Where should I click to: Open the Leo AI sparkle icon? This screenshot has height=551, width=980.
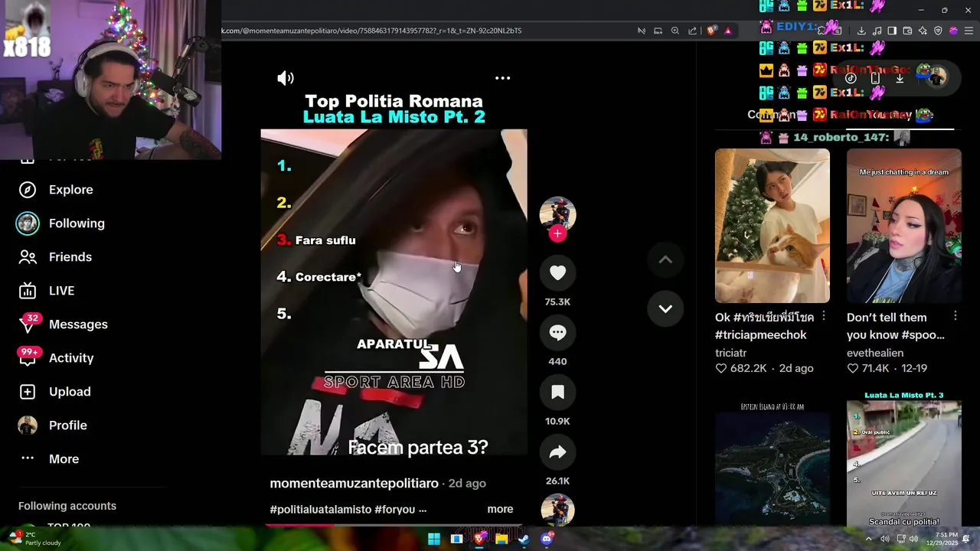[x=923, y=31]
